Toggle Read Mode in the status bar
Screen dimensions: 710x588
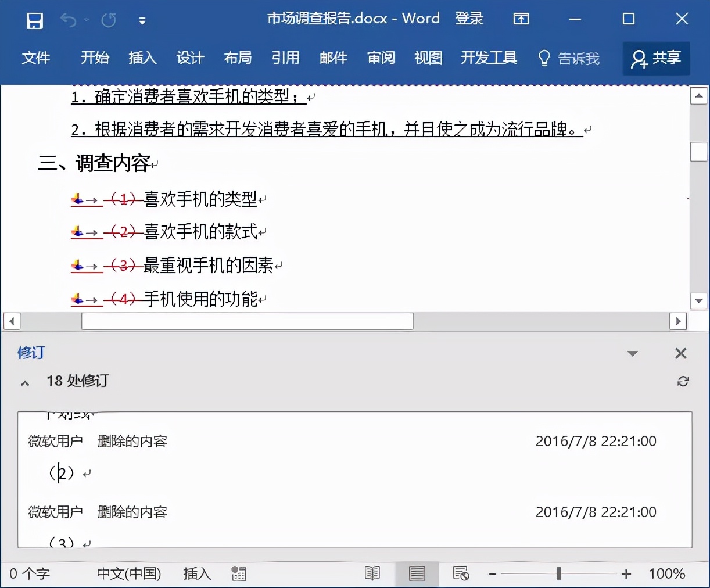tap(372, 573)
